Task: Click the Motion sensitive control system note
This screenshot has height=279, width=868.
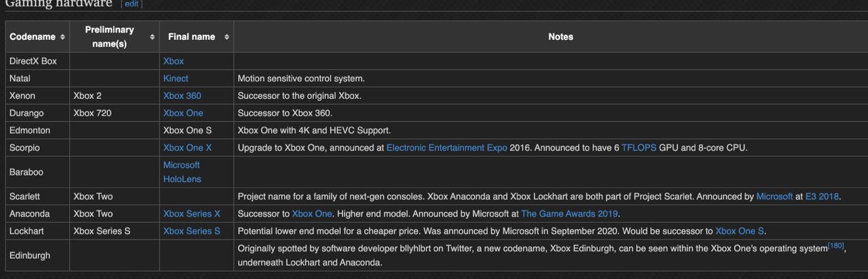Action: coord(301,79)
